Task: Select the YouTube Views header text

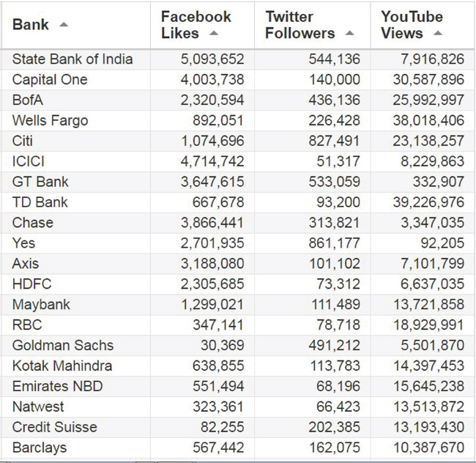Action: point(412,25)
